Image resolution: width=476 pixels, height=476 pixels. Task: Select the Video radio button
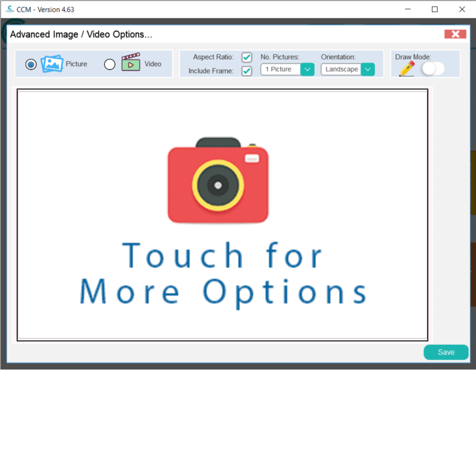(x=110, y=64)
